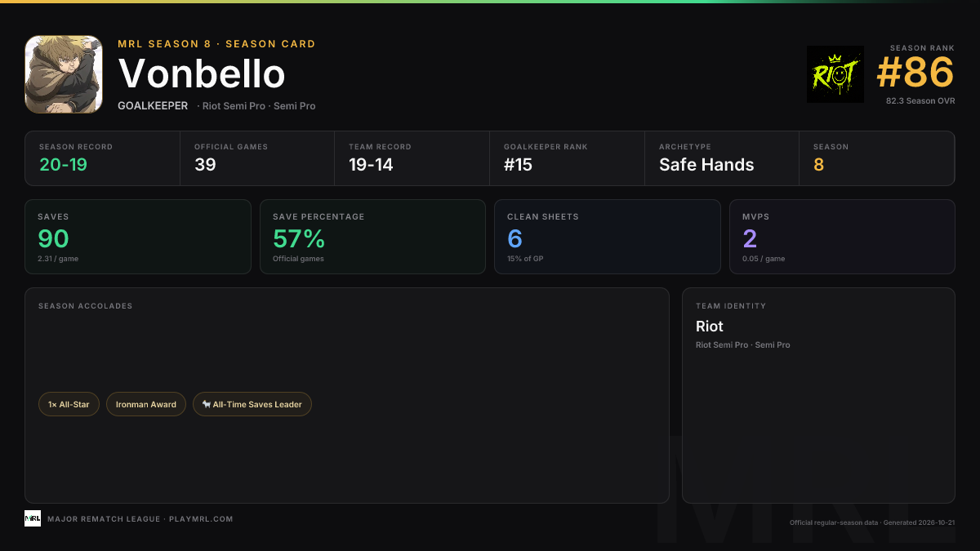Click the Vonbello player name heading
This screenshot has width=980, height=551.
(x=202, y=74)
